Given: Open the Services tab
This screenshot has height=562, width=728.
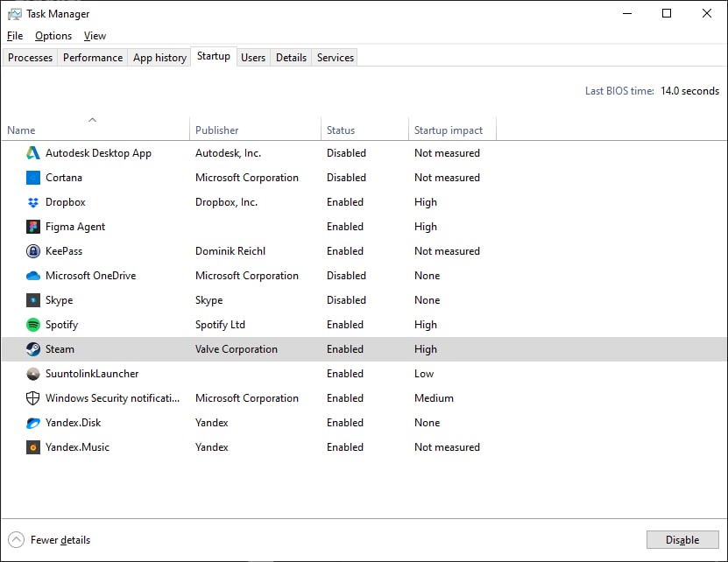Looking at the screenshot, I should 336,58.
